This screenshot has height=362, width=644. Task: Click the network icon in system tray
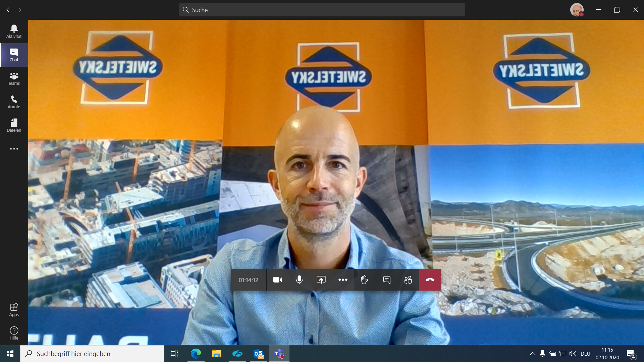point(563,354)
